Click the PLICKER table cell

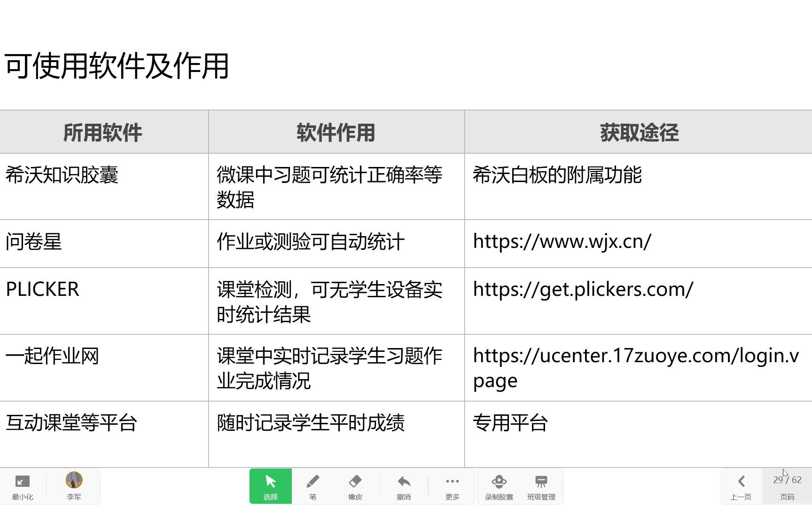click(104, 301)
